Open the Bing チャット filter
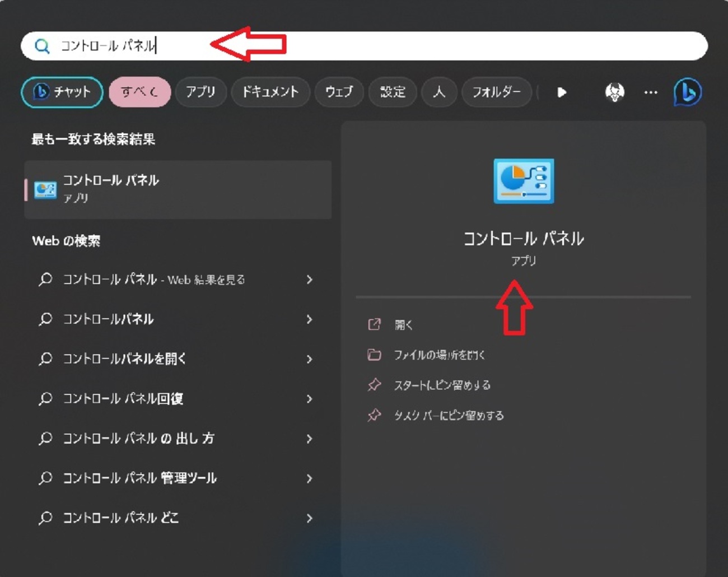 click(62, 92)
